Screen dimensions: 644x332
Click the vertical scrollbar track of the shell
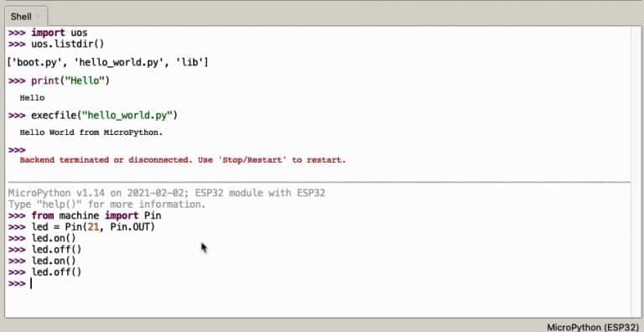tap(635, 172)
